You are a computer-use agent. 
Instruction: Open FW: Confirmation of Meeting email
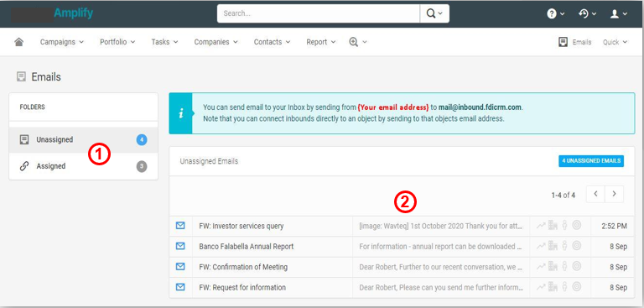[x=243, y=267]
